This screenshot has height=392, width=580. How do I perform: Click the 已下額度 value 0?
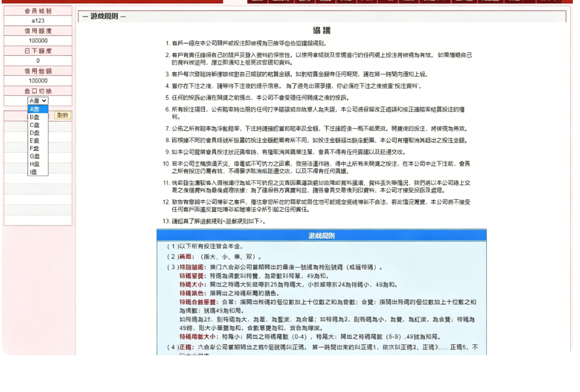(x=38, y=61)
